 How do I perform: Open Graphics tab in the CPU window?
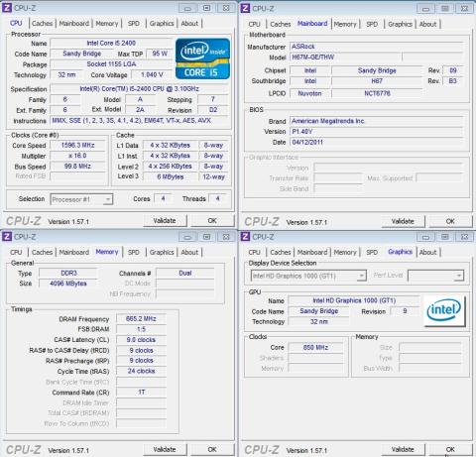tap(162, 24)
